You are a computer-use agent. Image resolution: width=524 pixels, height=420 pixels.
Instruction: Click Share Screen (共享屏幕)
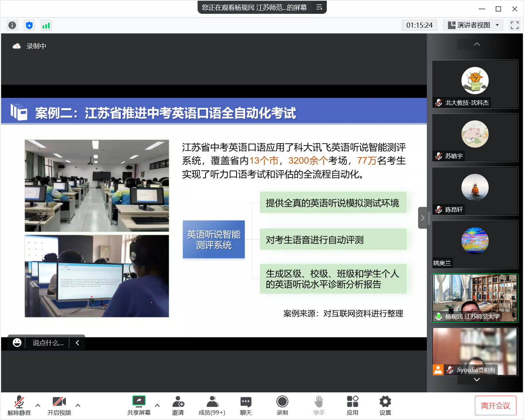[139, 405]
